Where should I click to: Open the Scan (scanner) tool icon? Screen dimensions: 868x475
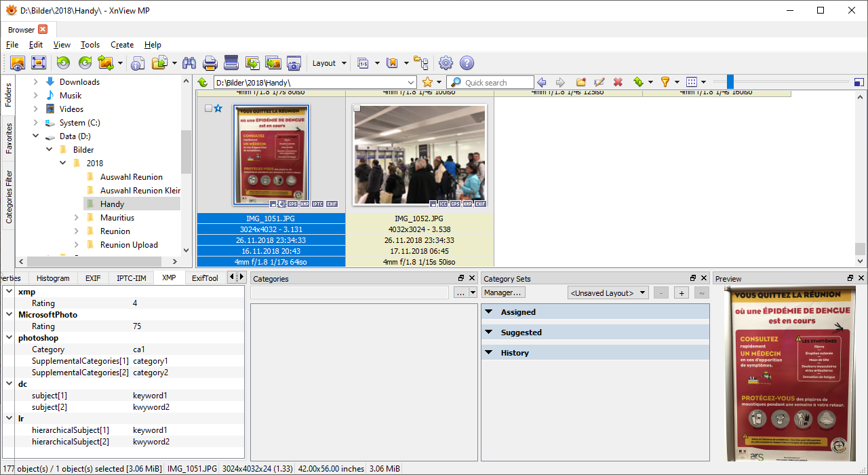231,63
